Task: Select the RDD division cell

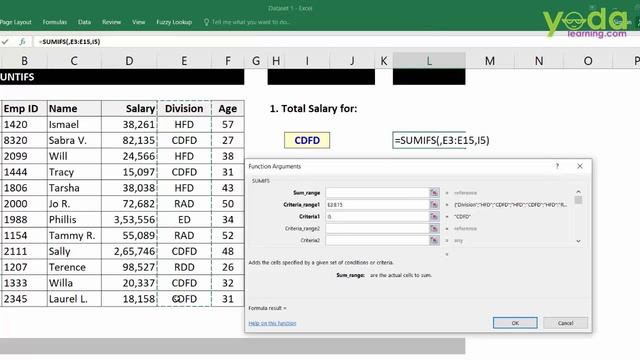Action: tap(184, 267)
